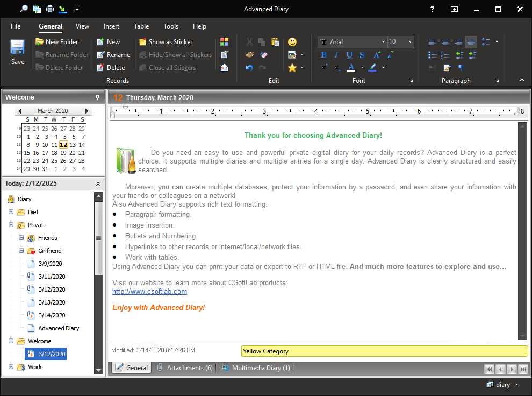Screen dimensions: 532x396
Task: Click New Folder button
Action: (57, 42)
